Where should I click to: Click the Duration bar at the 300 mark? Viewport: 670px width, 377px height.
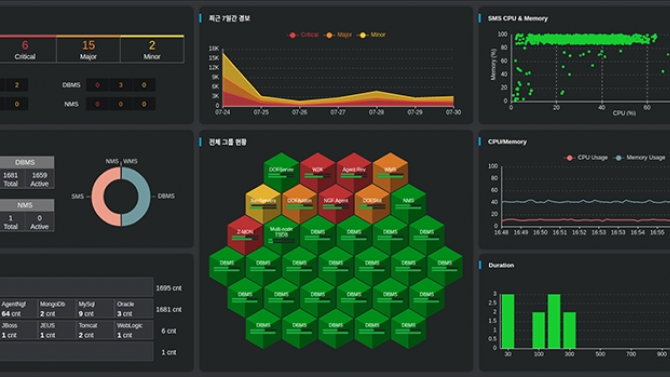569,330
